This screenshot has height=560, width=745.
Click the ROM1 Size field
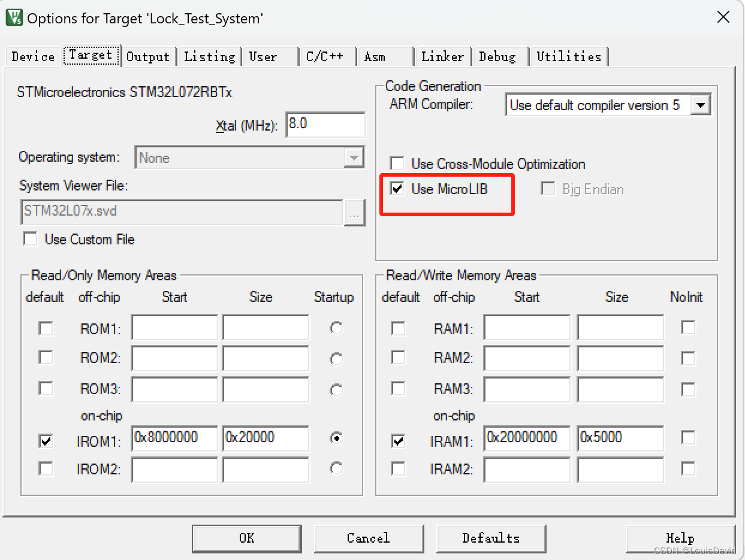point(266,328)
